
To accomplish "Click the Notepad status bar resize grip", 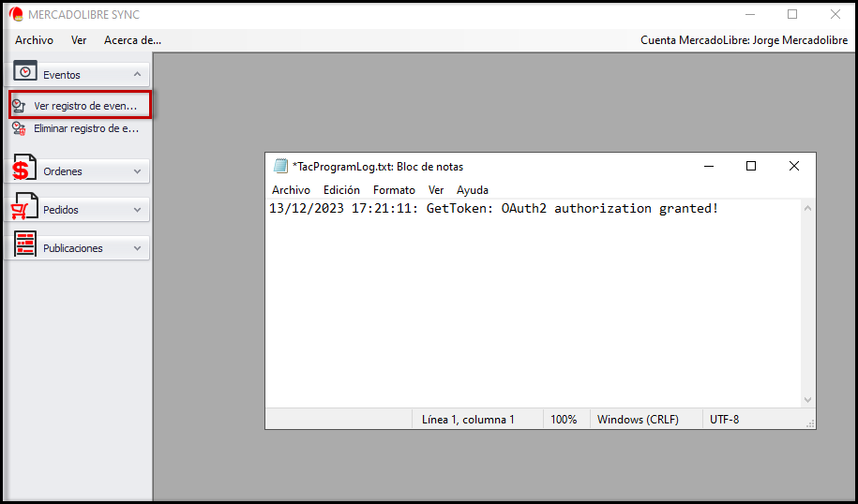I will (x=810, y=423).
